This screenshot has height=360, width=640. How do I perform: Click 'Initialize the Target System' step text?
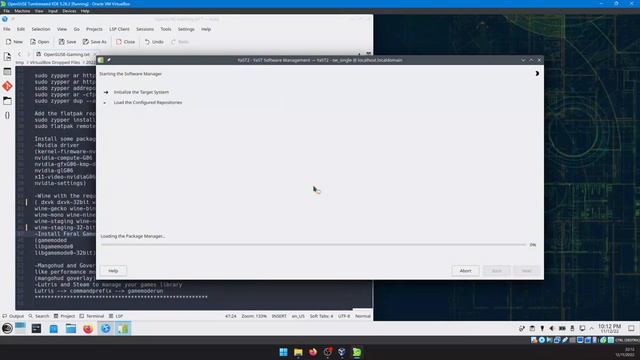pyautogui.click(x=141, y=92)
